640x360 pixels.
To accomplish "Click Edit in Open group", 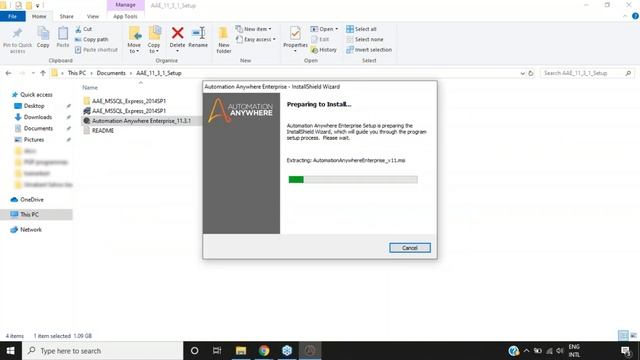I will 320,39.
